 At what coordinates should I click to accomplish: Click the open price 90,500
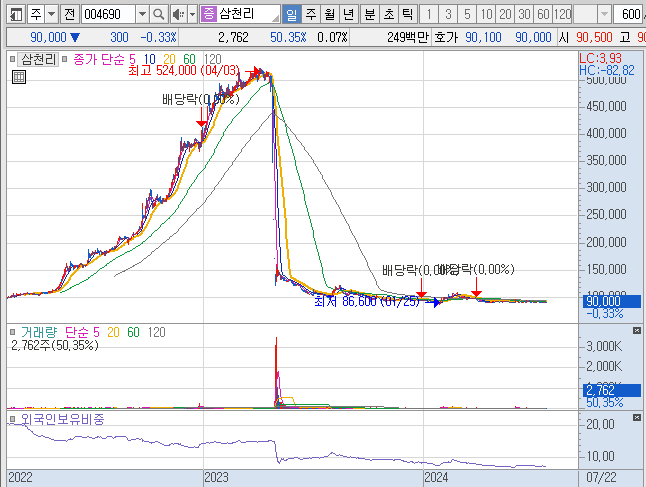594,37
